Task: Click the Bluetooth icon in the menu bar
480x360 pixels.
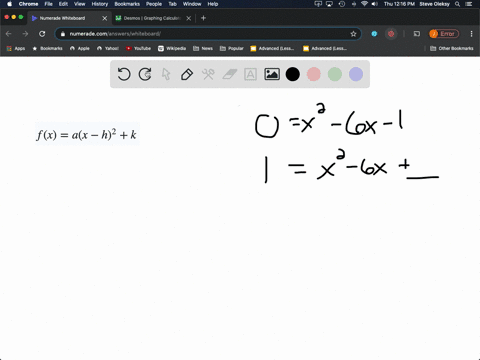Action: pos(354,4)
